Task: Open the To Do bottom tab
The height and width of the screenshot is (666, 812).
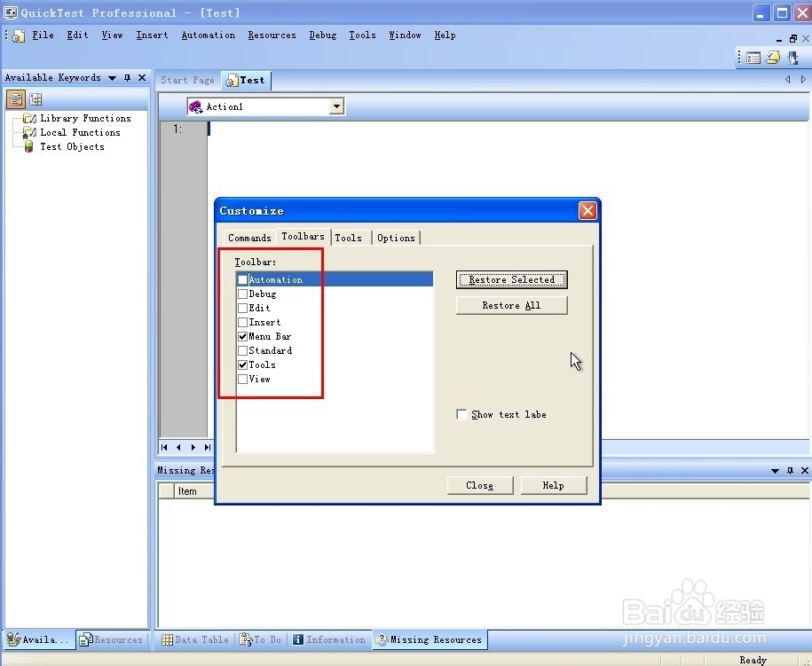Action: (261, 639)
